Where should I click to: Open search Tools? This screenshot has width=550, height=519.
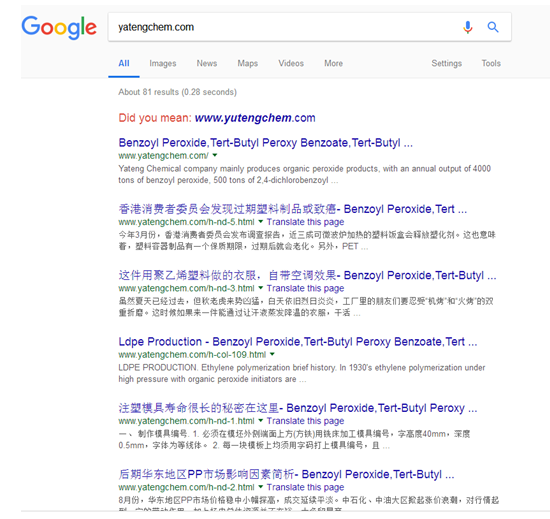coord(491,63)
